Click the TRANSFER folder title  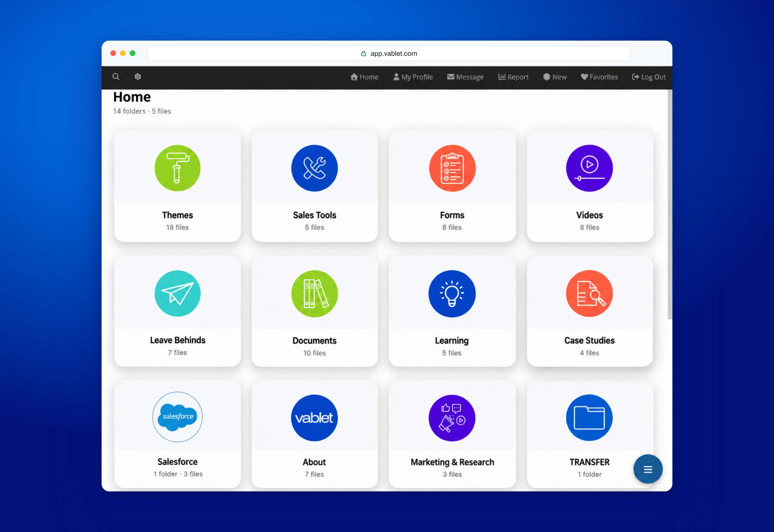pyautogui.click(x=589, y=462)
